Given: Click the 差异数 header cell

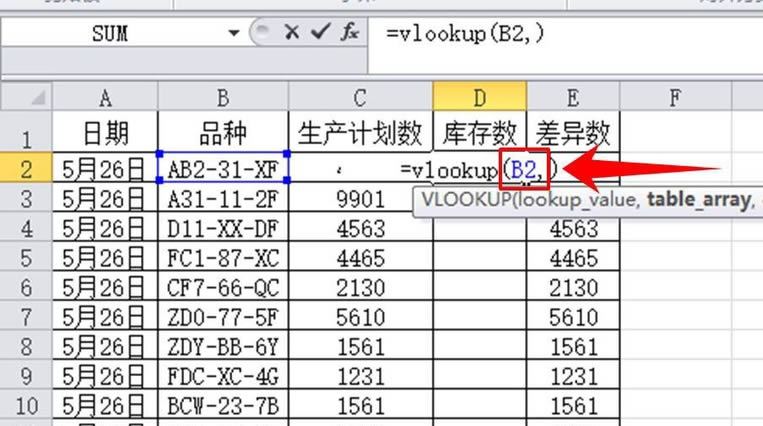Looking at the screenshot, I should [x=573, y=132].
